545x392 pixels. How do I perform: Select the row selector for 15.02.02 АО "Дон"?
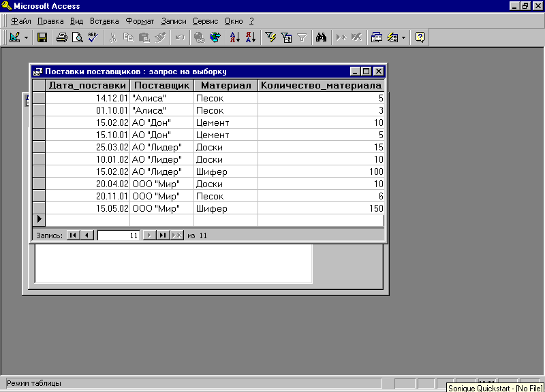point(39,123)
